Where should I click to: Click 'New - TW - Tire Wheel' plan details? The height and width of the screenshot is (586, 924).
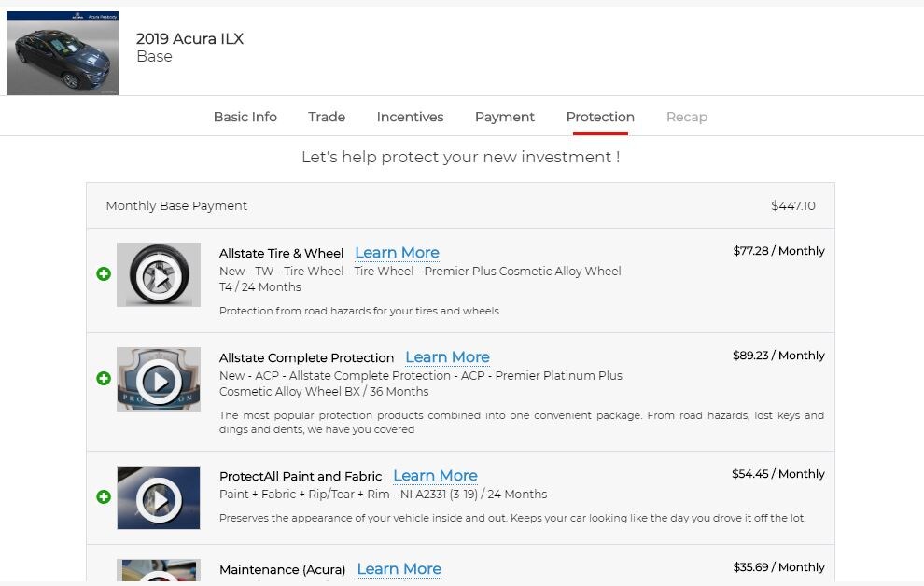pos(420,279)
